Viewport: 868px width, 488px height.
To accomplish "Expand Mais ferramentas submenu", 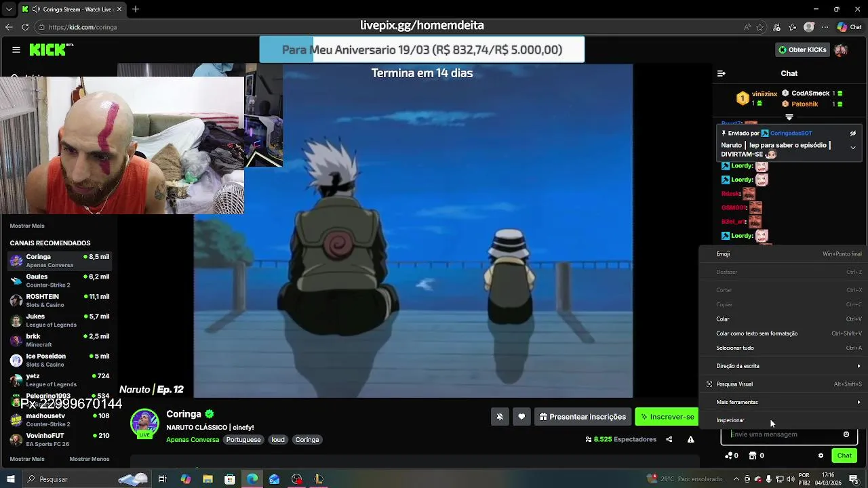I will (784, 402).
